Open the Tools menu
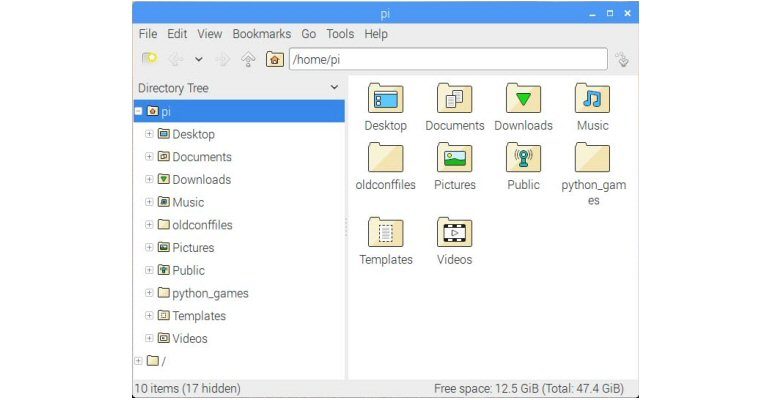 coord(340,34)
